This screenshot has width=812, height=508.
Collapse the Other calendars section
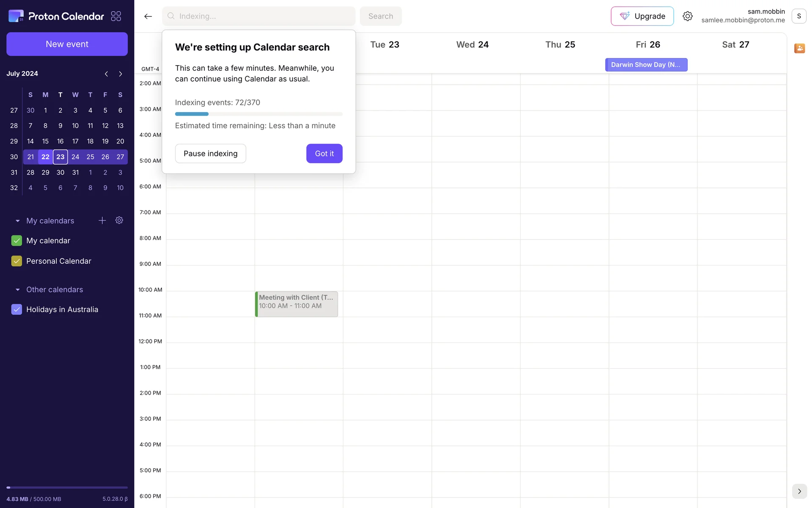point(17,290)
